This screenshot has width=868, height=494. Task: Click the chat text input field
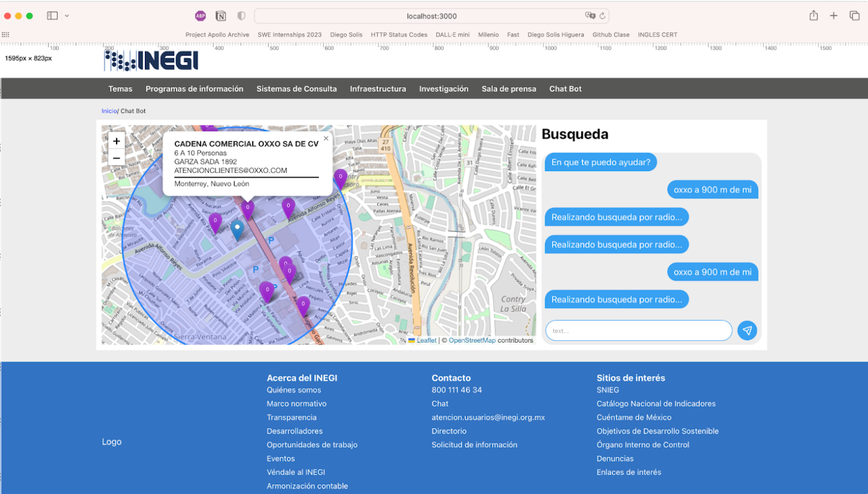[638, 331]
